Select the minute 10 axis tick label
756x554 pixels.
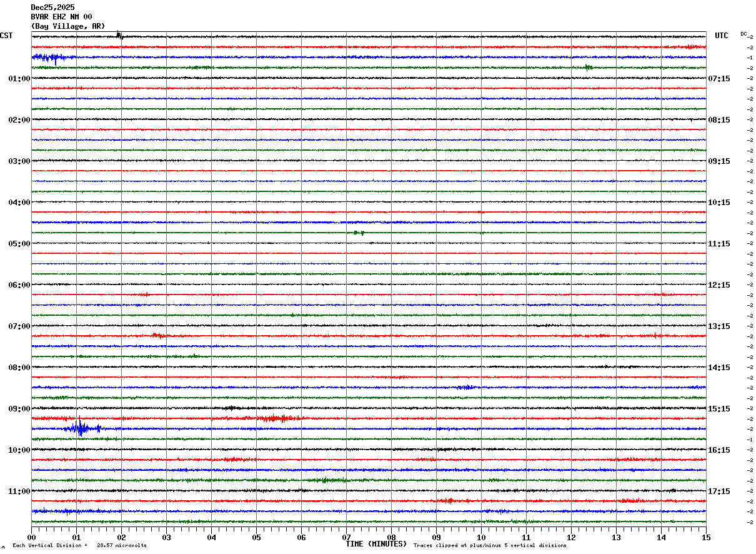481,537
